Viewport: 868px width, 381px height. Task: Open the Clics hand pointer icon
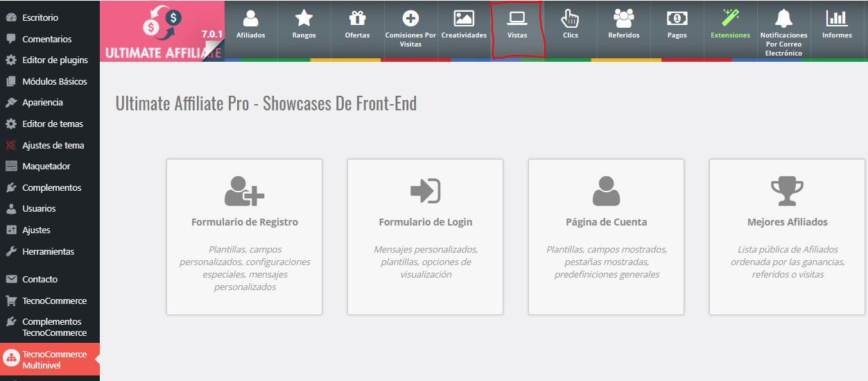point(570,19)
